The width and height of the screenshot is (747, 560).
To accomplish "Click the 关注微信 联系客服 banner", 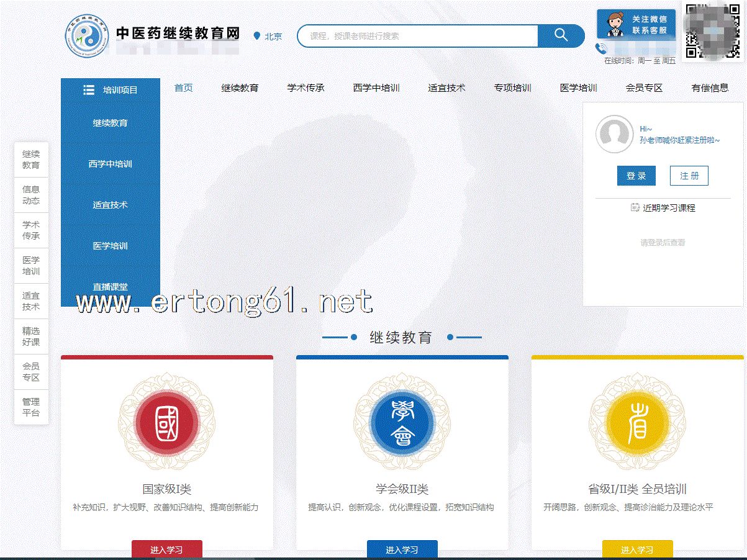I will click(636, 24).
